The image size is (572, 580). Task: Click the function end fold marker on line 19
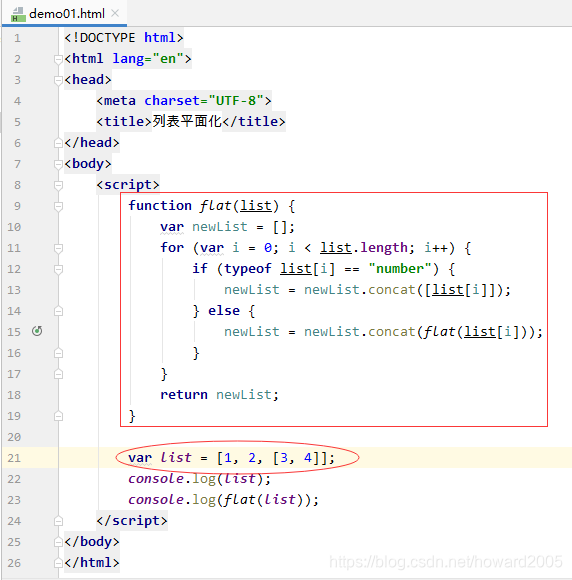(x=58, y=416)
